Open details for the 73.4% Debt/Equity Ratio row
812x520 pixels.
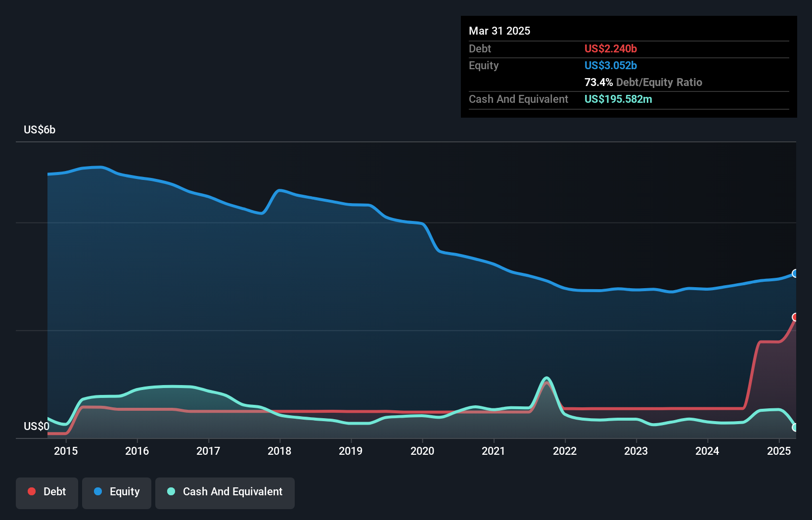point(643,83)
